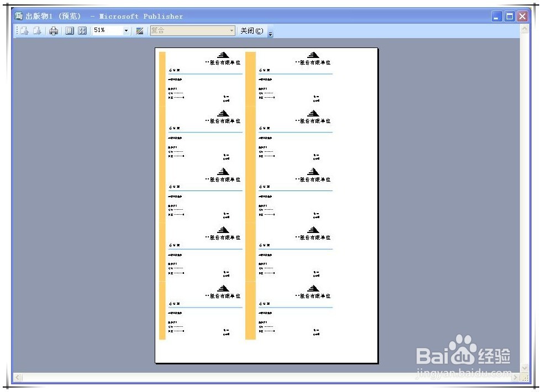Click the vertical scrollbar up arrow
Image resolution: width=542 pixels, height=392 pixels.
524,29
